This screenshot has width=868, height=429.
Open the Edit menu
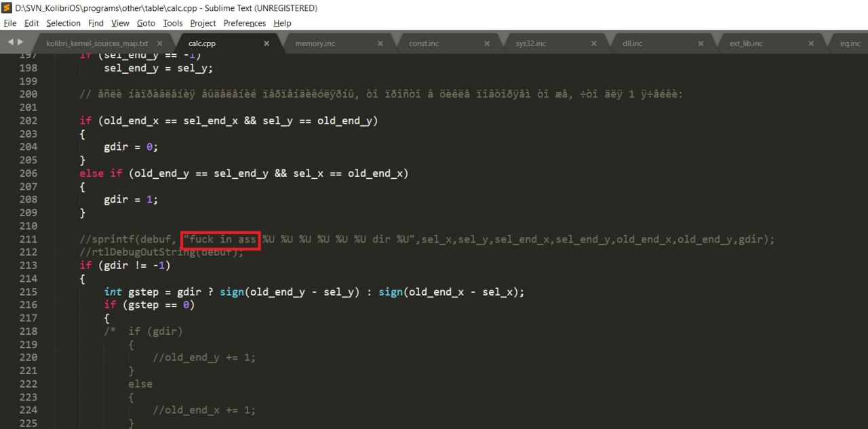point(31,23)
